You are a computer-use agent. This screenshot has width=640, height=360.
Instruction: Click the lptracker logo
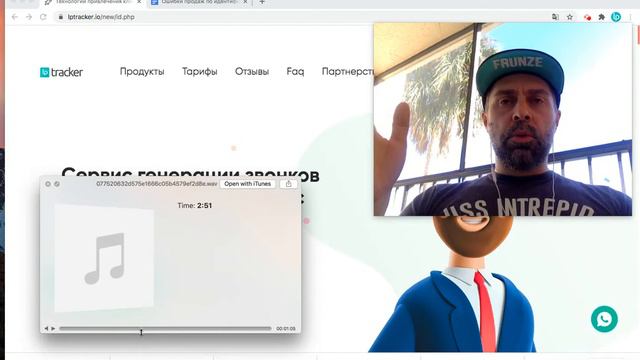(x=61, y=72)
